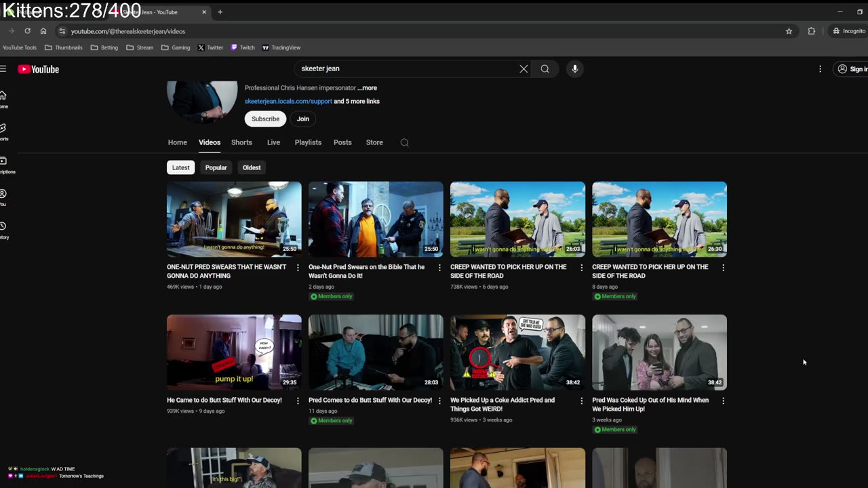Switch to the channel Home tab

(x=178, y=142)
